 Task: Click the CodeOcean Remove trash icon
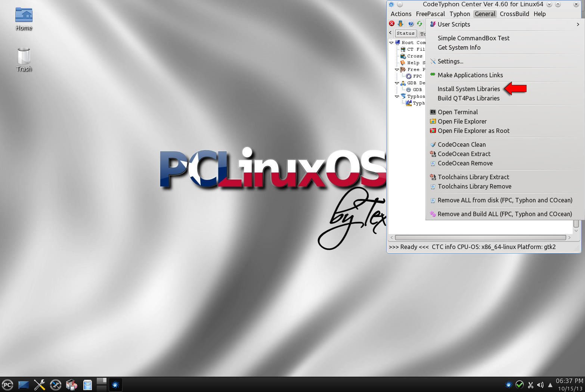(433, 163)
